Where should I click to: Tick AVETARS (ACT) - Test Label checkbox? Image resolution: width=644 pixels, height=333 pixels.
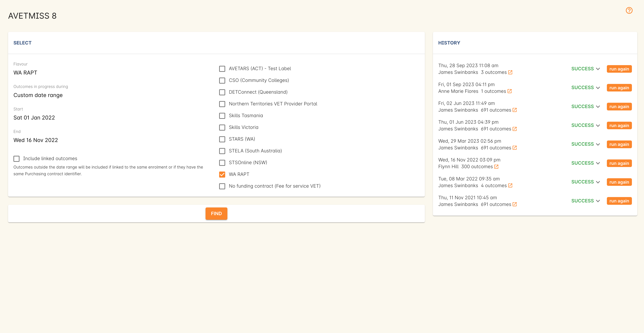point(222,69)
